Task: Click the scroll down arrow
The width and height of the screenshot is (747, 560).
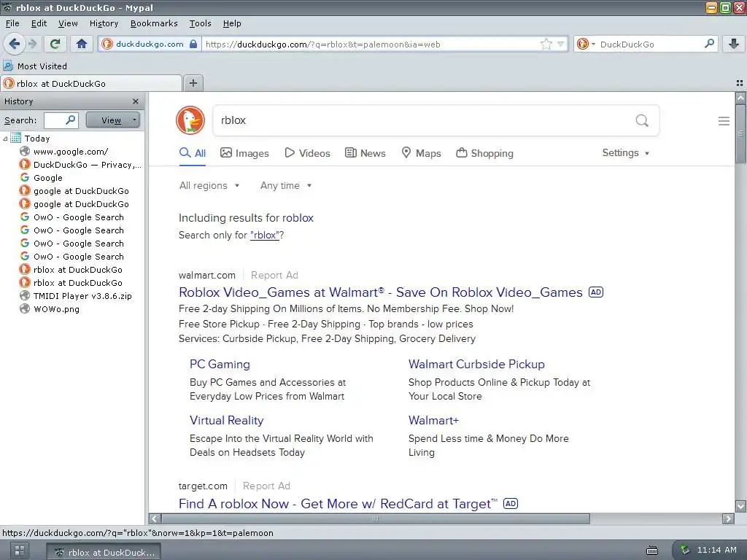Action: pos(740,506)
